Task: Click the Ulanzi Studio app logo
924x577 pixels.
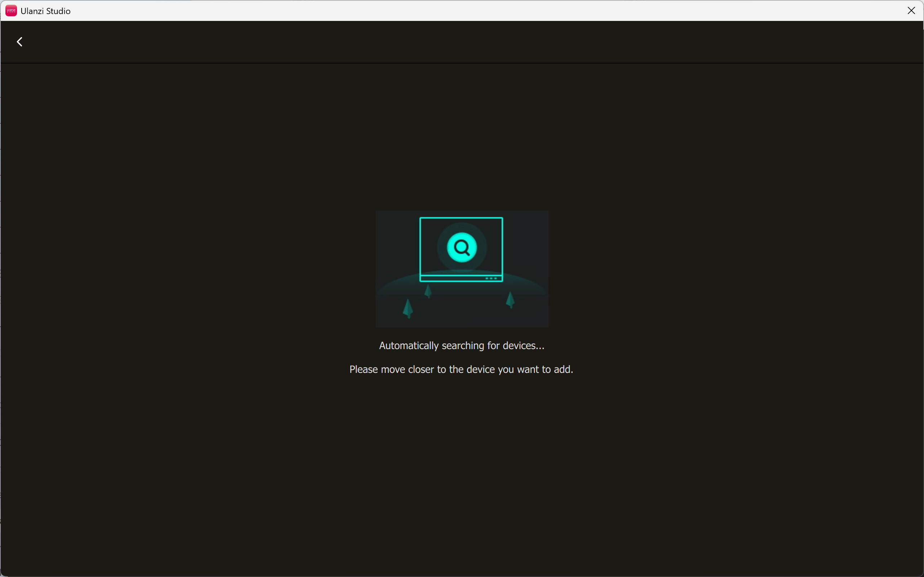Action: (11, 11)
